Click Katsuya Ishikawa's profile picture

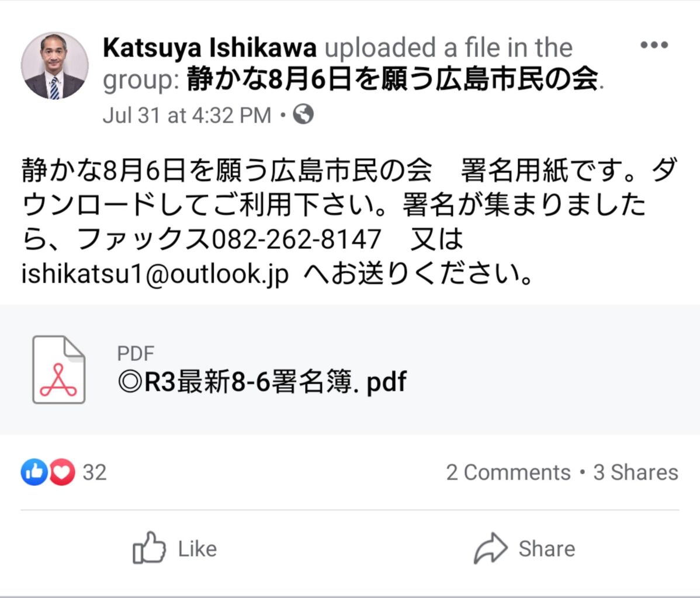click(x=55, y=66)
